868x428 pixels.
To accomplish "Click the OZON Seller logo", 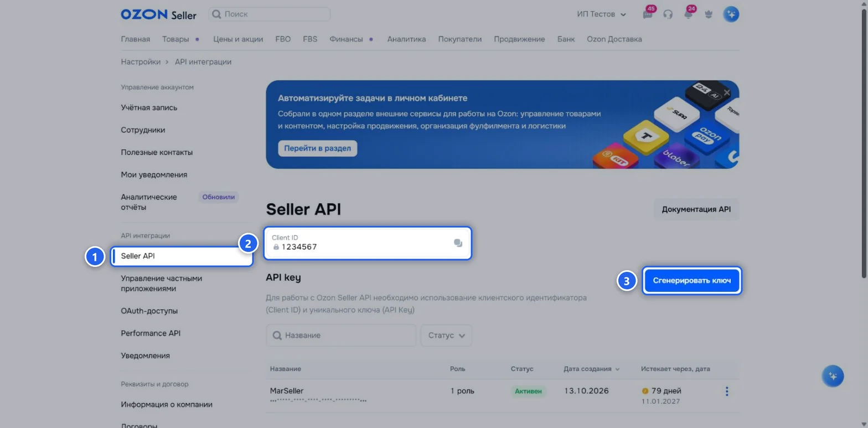I will [158, 14].
